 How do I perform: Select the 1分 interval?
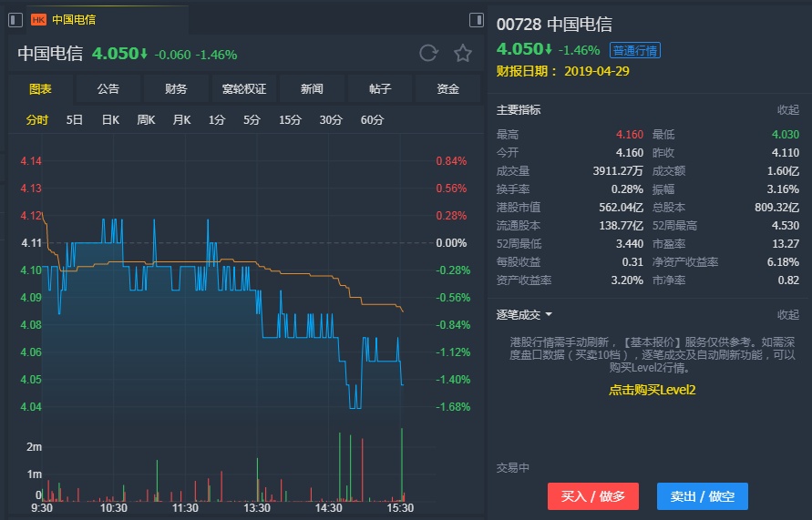click(x=217, y=120)
